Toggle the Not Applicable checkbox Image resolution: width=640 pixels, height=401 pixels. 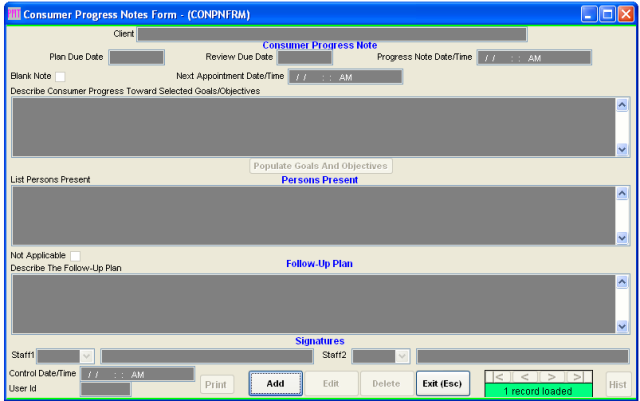[x=75, y=256]
